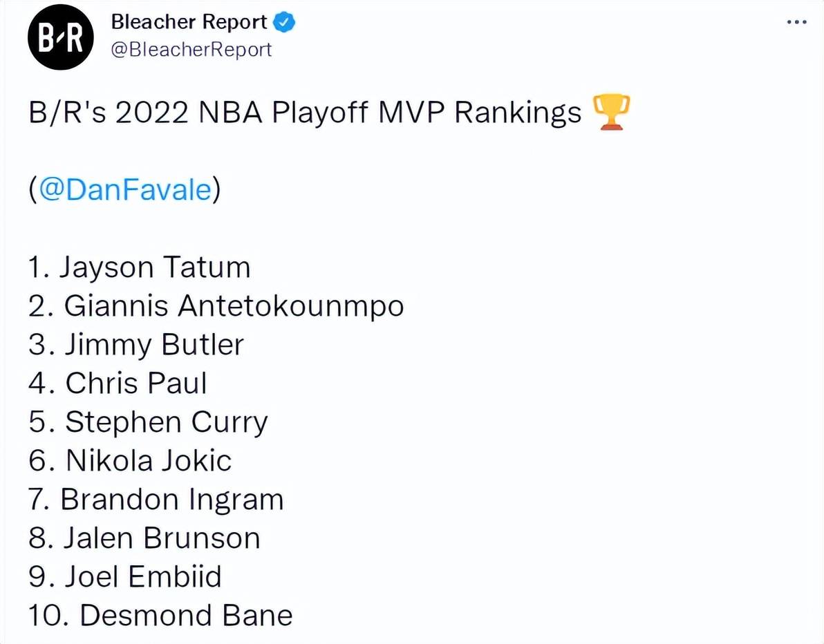
Task: Open the three-dot more options menu
Action: [x=796, y=22]
